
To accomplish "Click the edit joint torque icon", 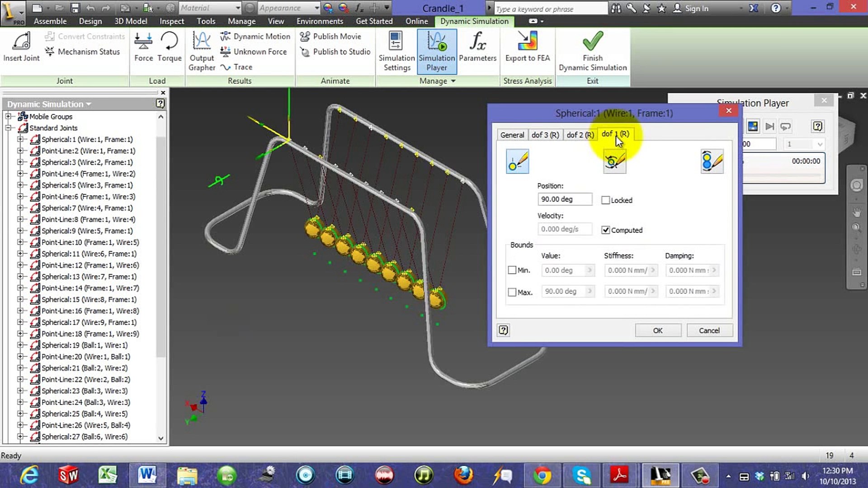I will (614, 161).
